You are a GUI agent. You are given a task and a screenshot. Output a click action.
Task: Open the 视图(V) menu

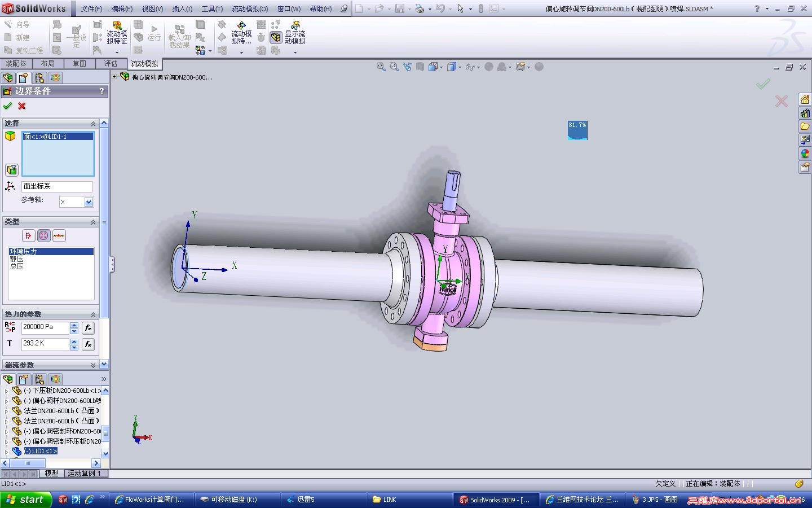(x=152, y=9)
